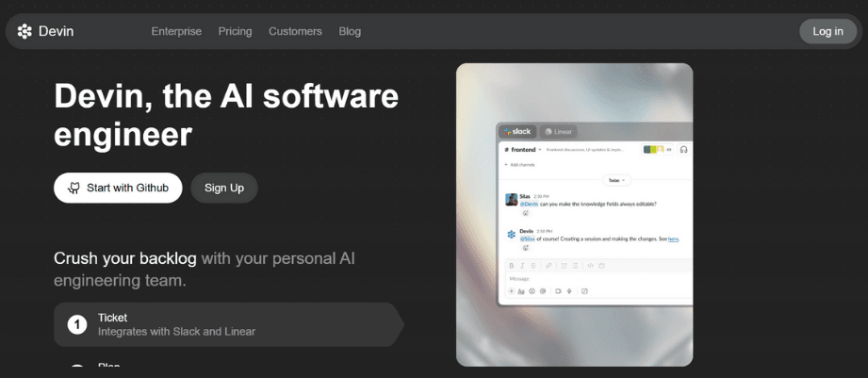Screen dimensions: 868x378
Task: Click the bold formatting icon in message editor
Action: click(x=512, y=266)
